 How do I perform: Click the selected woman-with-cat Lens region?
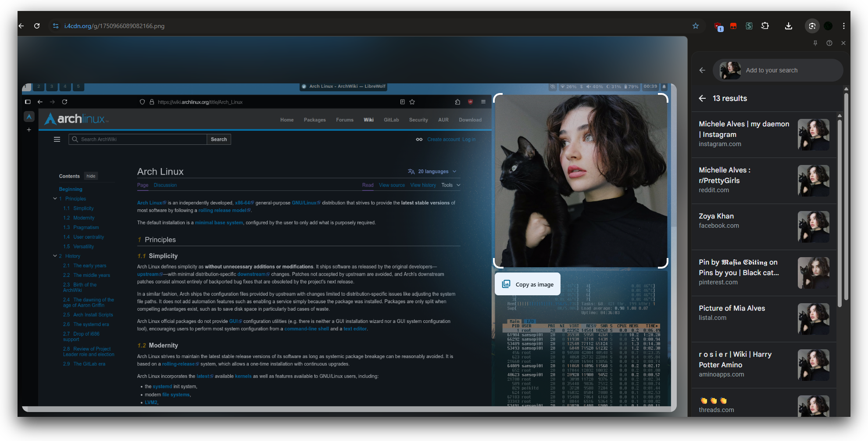[x=581, y=180]
